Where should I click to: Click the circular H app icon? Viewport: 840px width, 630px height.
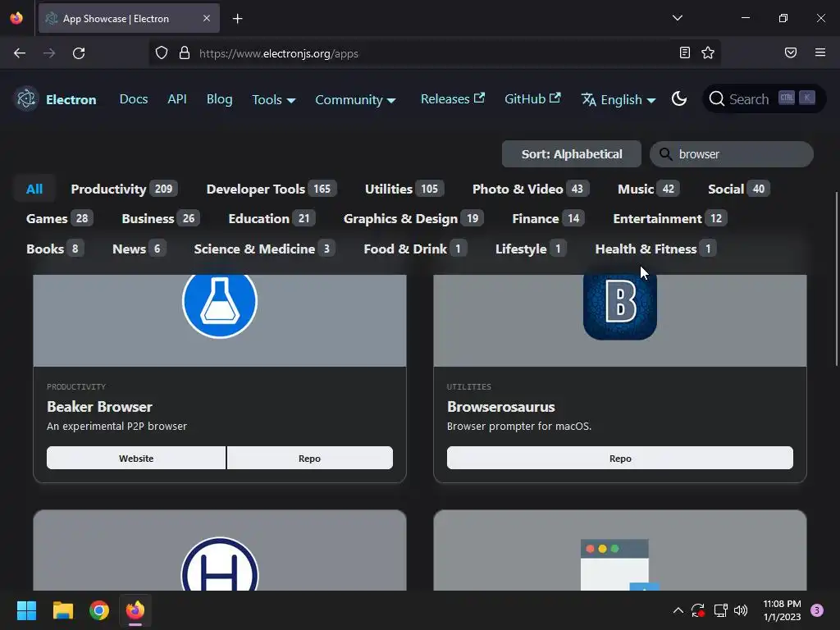pos(220,564)
